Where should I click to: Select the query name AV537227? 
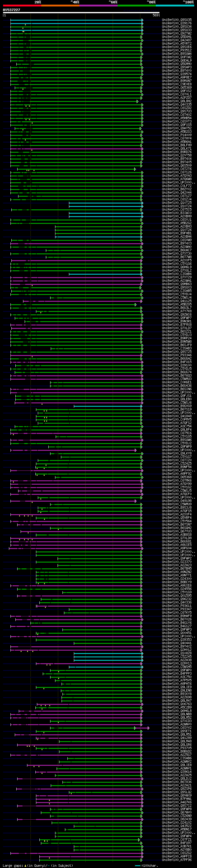coord(11,10)
